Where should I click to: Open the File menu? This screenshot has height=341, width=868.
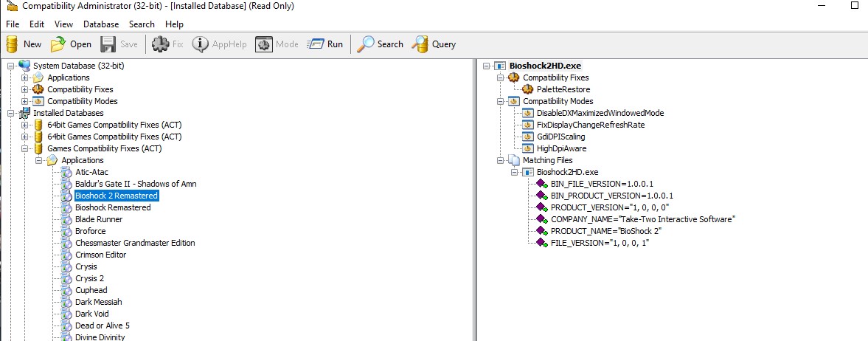tap(13, 24)
